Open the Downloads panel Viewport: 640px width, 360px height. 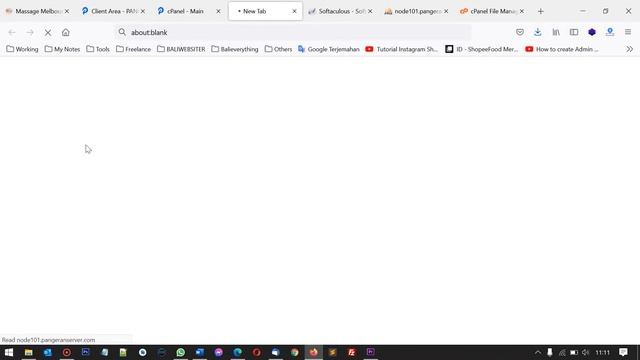538,32
